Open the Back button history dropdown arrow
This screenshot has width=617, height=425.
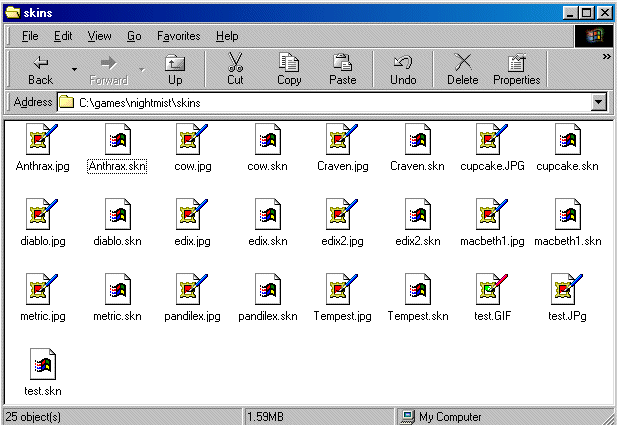tap(74, 69)
